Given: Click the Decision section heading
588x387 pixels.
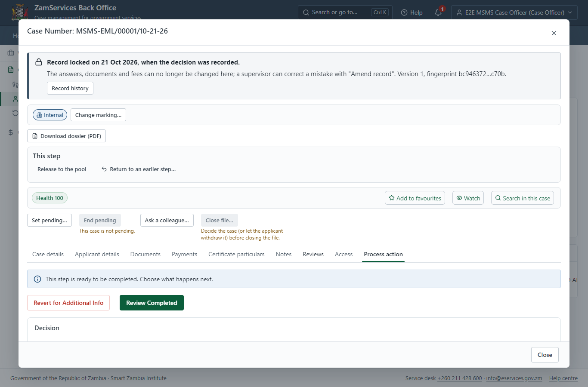Looking at the screenshot, I should coord(47,328).
